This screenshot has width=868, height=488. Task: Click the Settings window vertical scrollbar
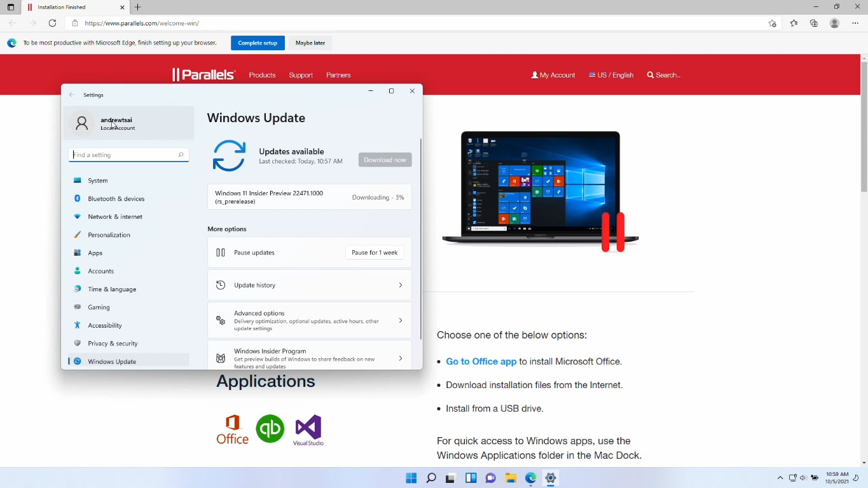[x=420, y=239]
